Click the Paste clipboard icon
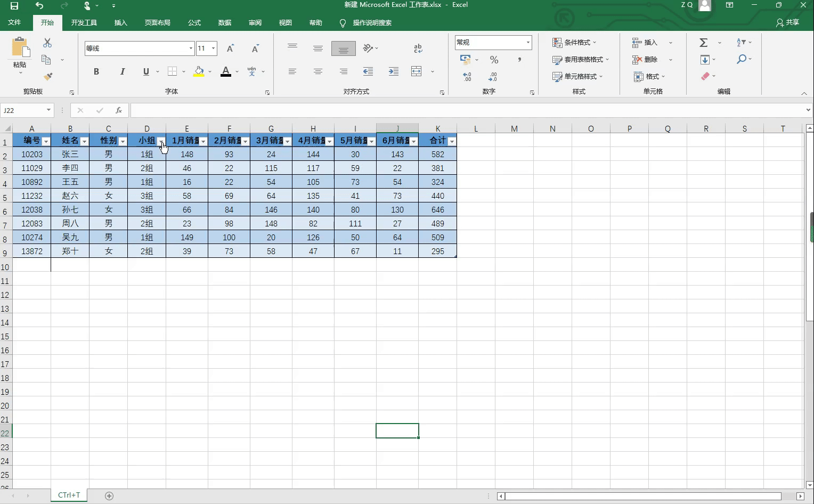Image resolution: width=814 pixels, height=504 pixels. [x=20, y=47]
